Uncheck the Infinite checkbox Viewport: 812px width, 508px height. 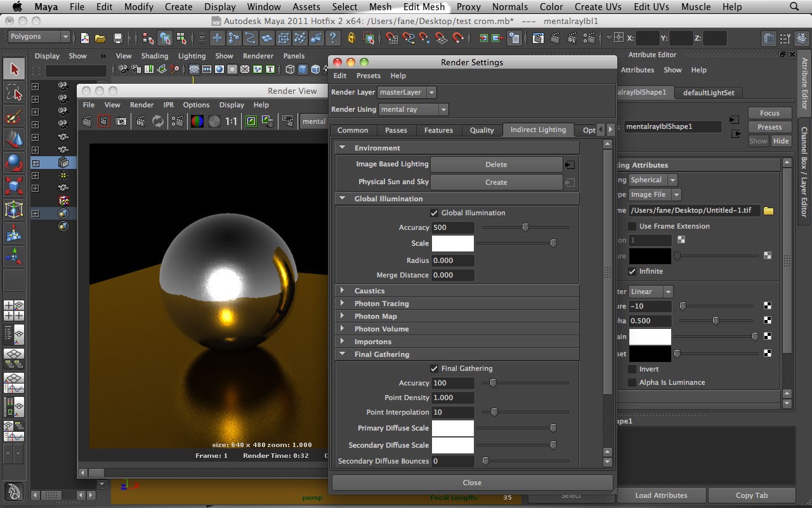coord(632,271)
